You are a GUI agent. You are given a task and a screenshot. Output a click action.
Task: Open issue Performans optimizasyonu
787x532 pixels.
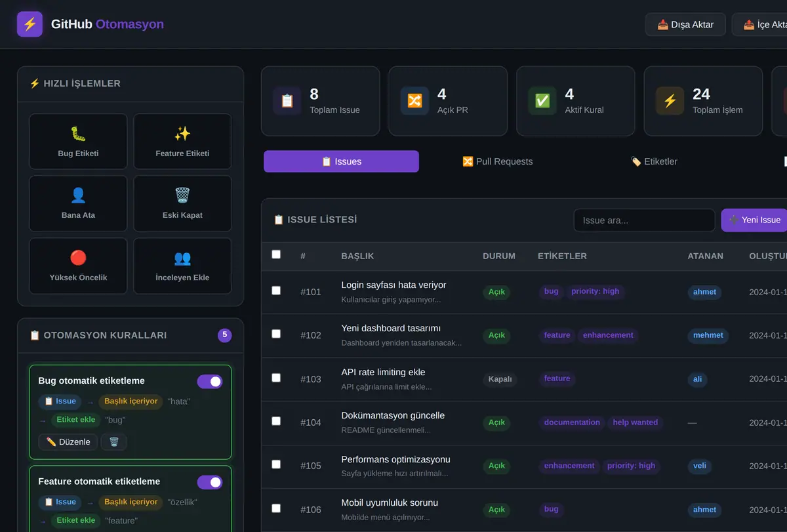(x=395, y=459)
